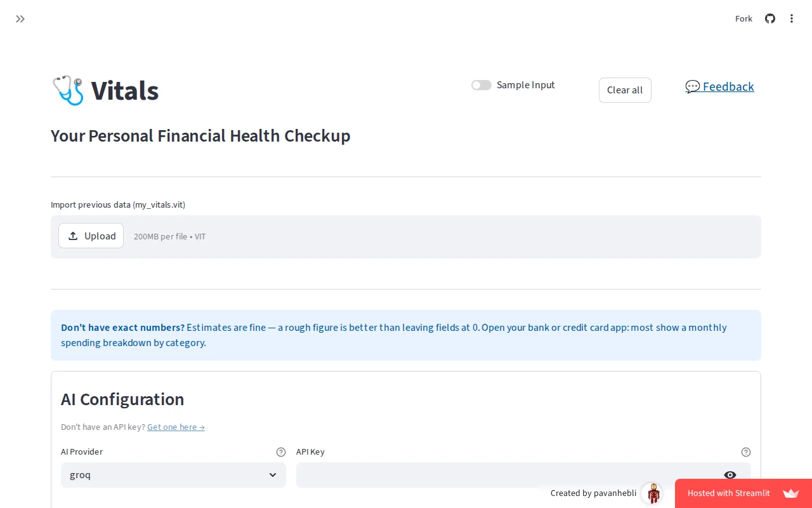Open the Get one here link

(176, 427)
